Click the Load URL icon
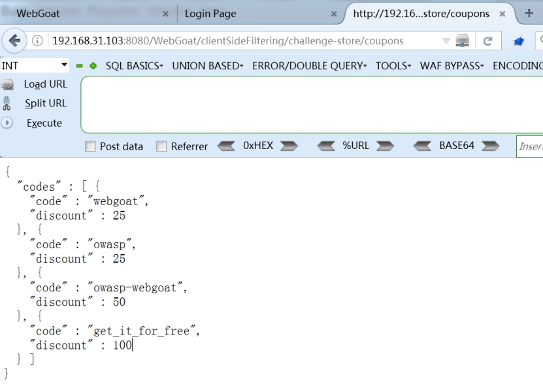Image resolution: width=543 pixels, height=392 pixels. [x=7, y=84]
